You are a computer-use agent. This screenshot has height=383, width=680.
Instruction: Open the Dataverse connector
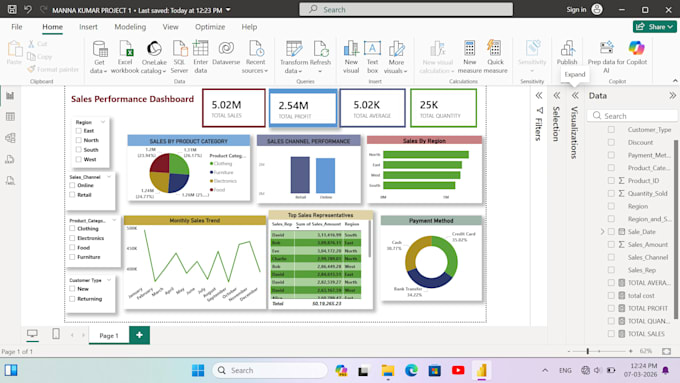(226, 52)
